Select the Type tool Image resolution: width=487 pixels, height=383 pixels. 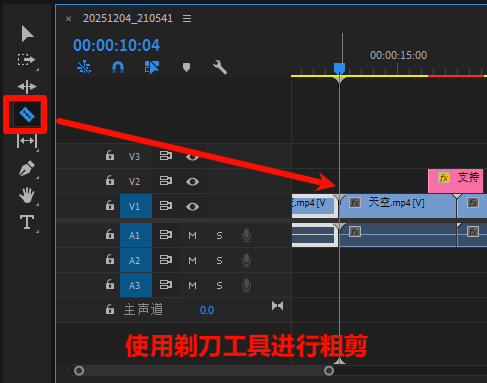pyautogui.click(x=27, y=222)
